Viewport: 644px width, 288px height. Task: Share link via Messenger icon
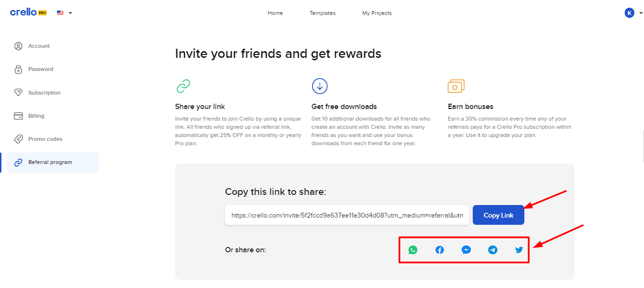click(466, 250)
